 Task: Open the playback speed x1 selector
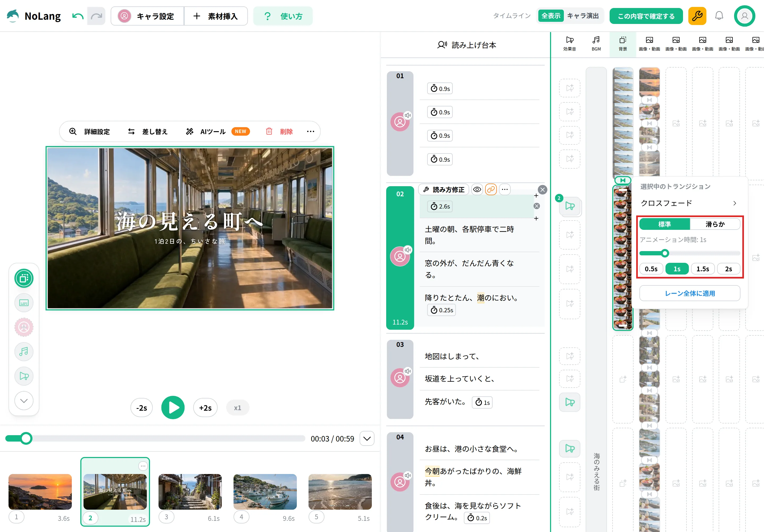click(237, 408)
